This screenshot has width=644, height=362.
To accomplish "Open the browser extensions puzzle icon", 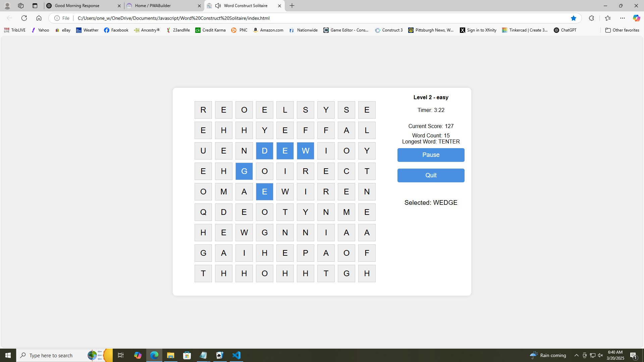I will coord(591,18).
